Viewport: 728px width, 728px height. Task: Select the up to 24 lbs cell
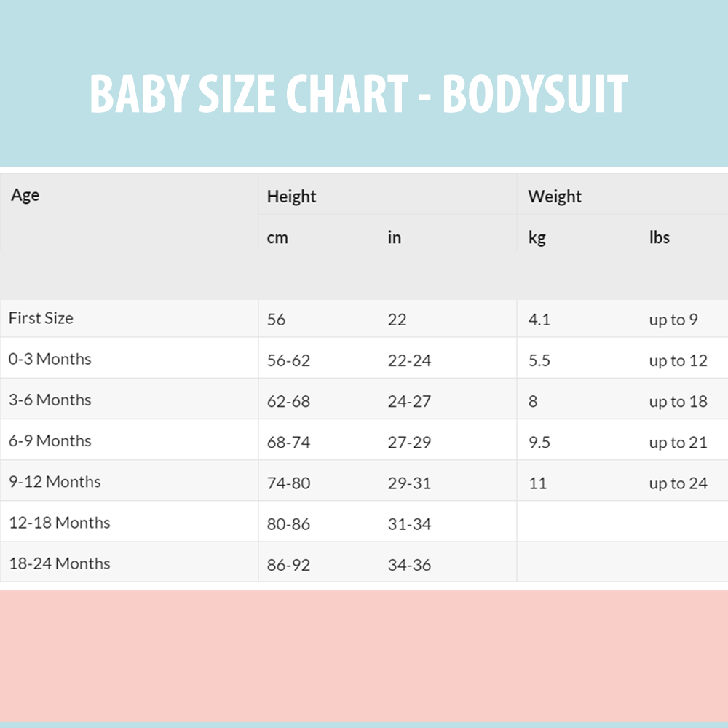point(678,483)
